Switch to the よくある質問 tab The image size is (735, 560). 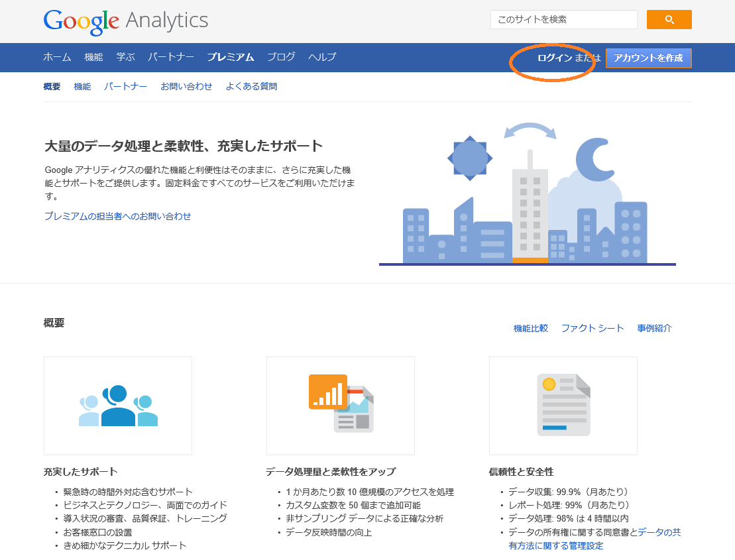point(251,86)
